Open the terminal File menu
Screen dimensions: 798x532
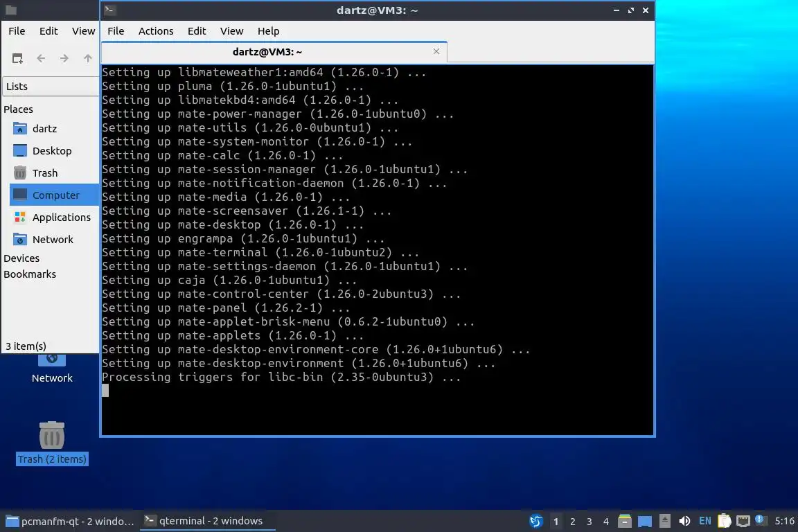[x=116, y=31]
